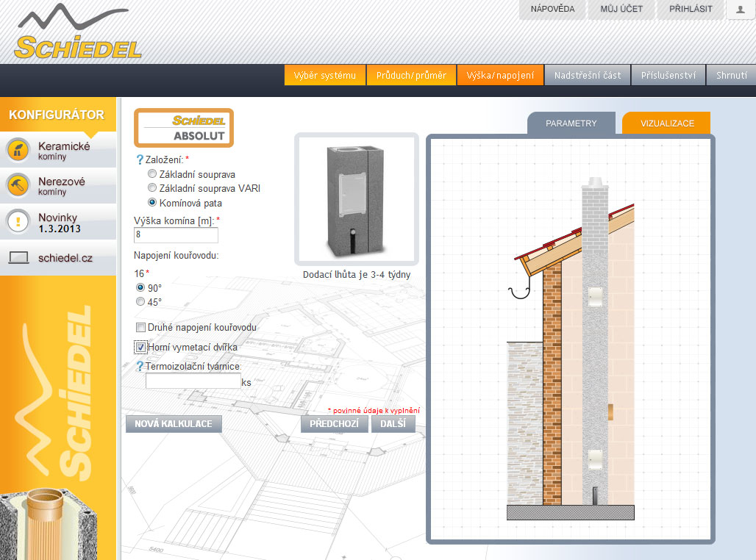This screenshot has height=560, width=756.
Task: Click the Nová kalkulace button
Action: coord(174,424)
